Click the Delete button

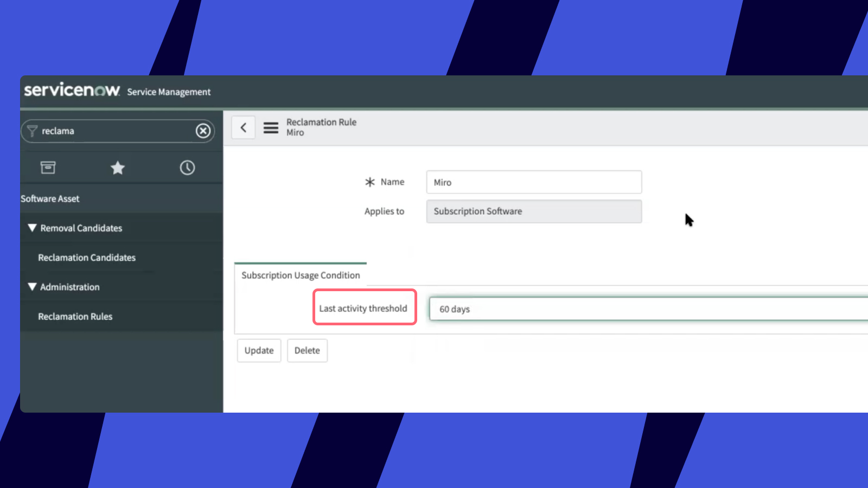tap(307, 350)
